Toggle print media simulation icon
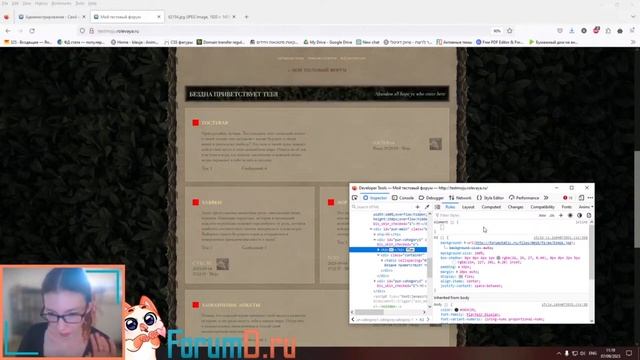The height and width of the screenshot is (360, 640). tap(589, 215)
